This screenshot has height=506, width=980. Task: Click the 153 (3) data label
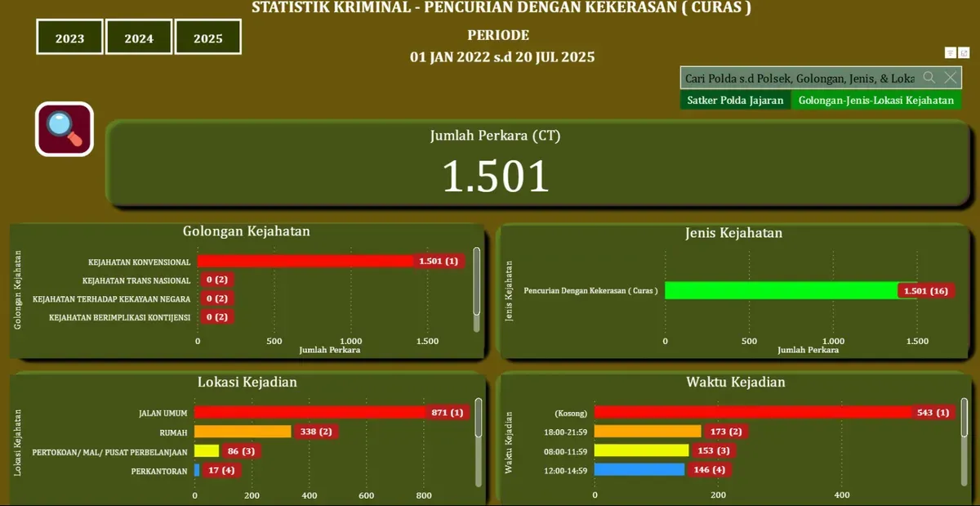point(714,450)
